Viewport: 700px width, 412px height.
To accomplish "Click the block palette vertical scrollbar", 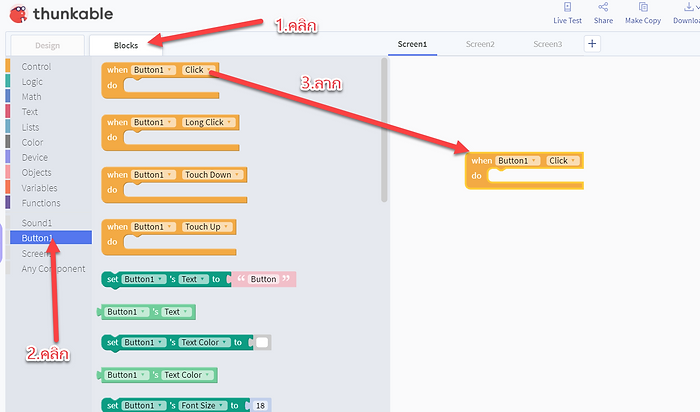I will 384,130.
